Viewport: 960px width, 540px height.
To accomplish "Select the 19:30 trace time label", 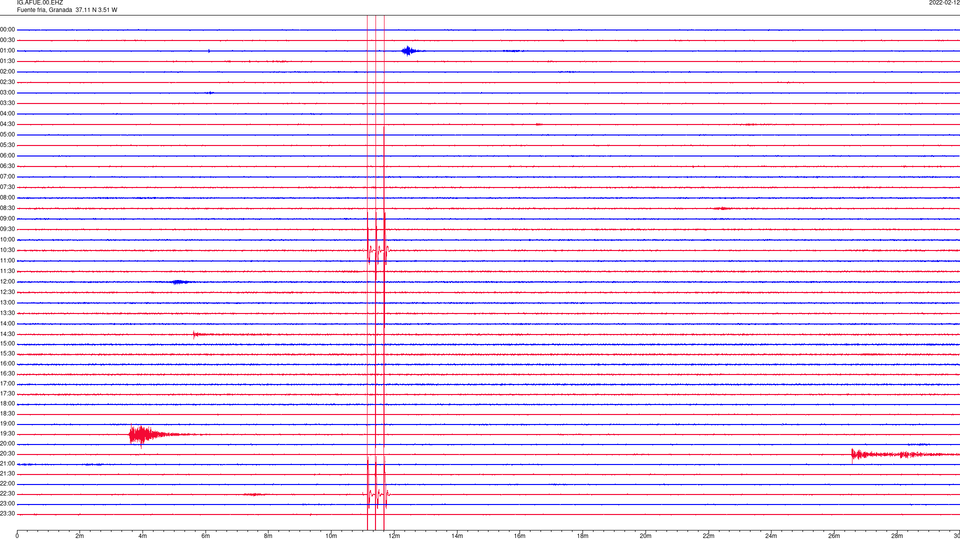I will (8, 433).
